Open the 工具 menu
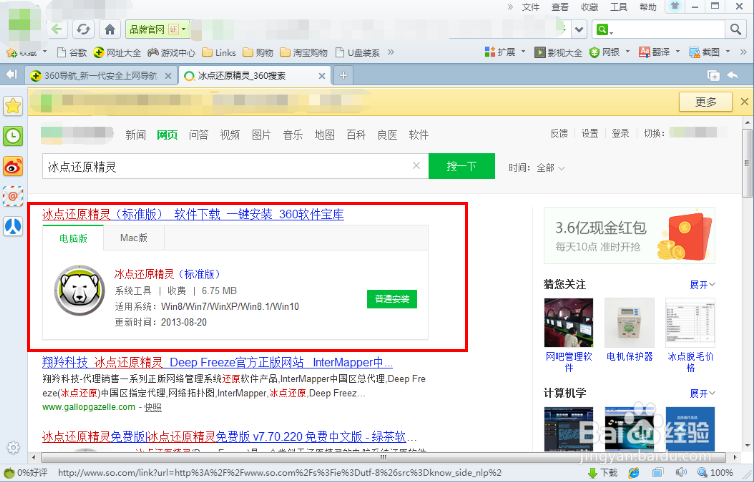 pos(618,7)
